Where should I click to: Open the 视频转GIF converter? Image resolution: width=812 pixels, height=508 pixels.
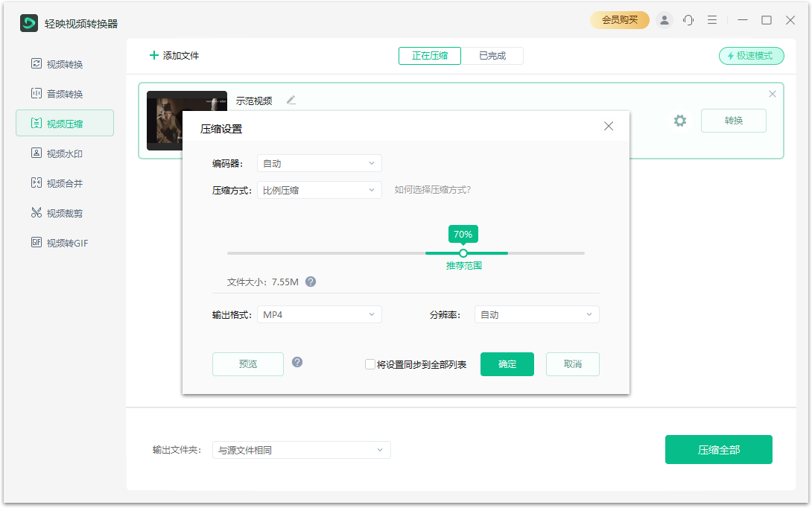64,242
